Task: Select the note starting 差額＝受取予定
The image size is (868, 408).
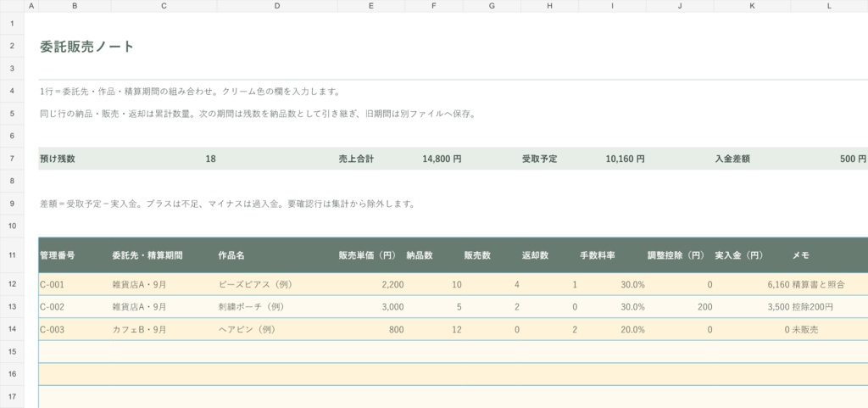Action: coord(227,204)
